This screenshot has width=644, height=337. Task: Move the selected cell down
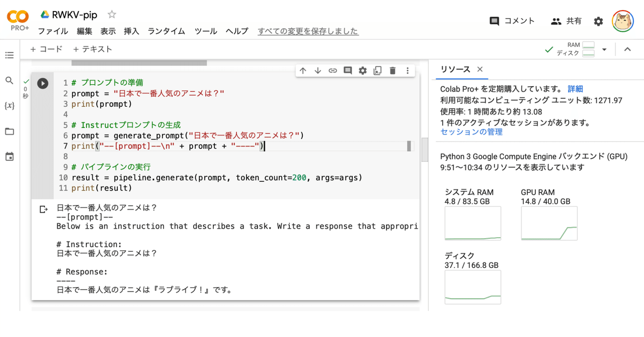point(317,71)
